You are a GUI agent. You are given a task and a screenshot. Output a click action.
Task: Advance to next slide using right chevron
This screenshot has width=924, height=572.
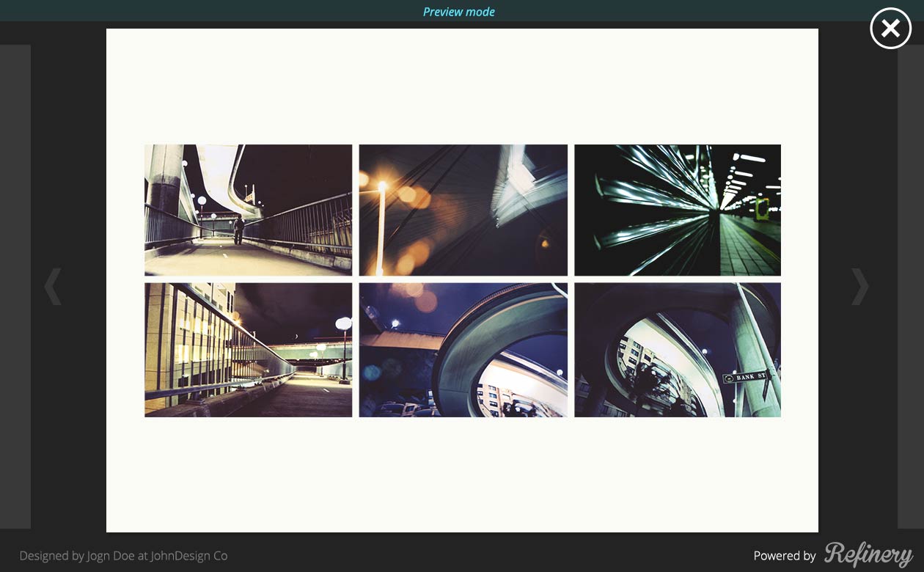(859, 286)
